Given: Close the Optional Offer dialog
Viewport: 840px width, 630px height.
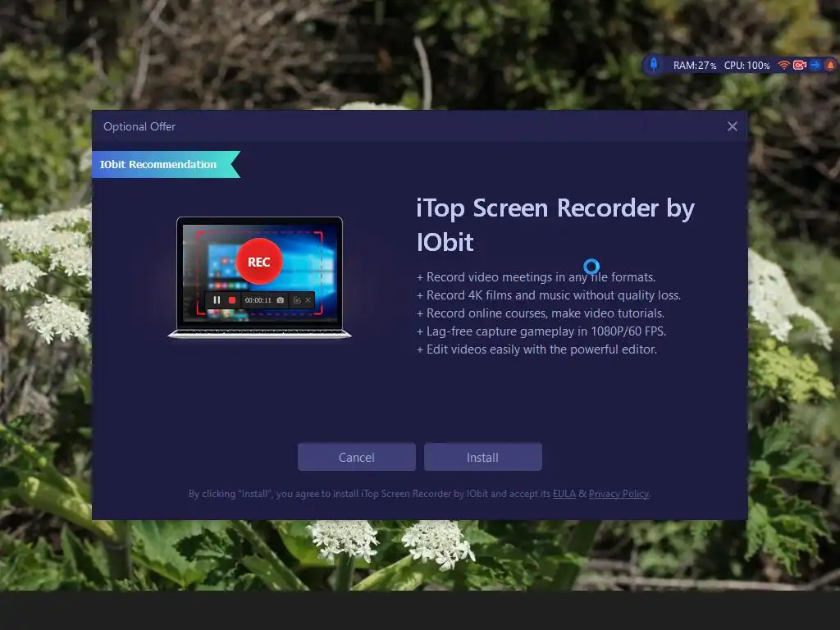Looking at the screenshot, I should point(733,126).
